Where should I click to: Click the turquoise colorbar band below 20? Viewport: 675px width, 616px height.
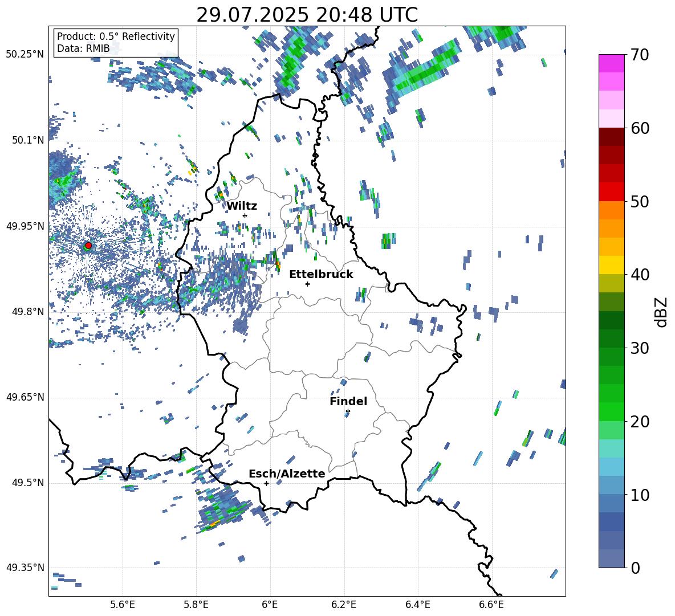tap(611, 448)
